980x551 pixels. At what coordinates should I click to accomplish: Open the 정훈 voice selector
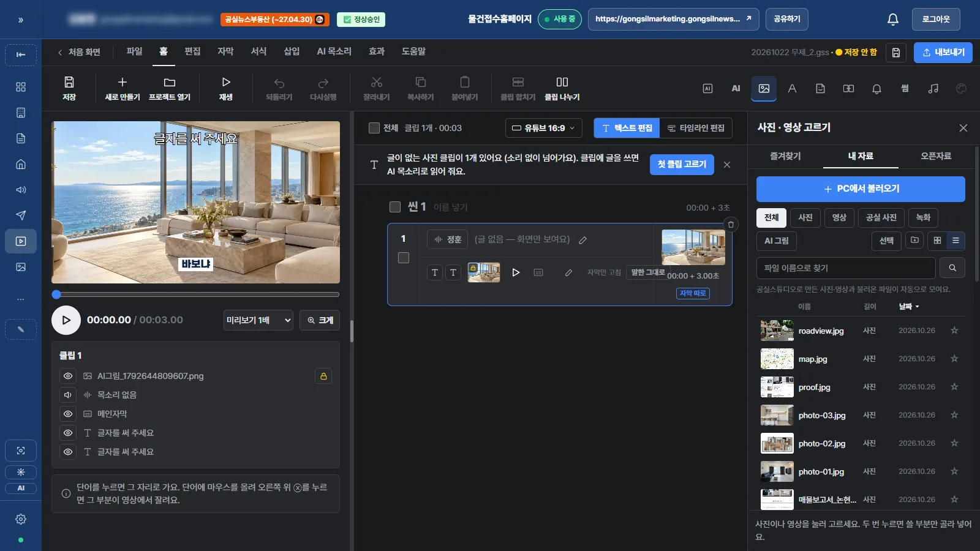click(448, 239)
